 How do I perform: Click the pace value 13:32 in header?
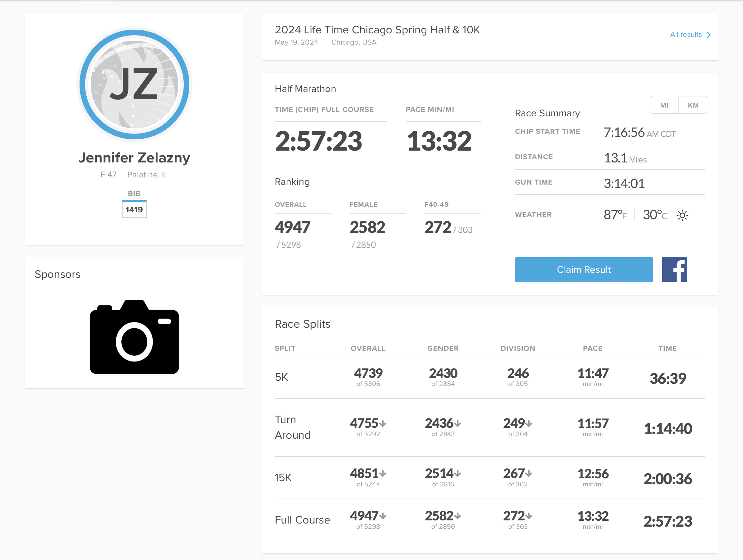439,141
